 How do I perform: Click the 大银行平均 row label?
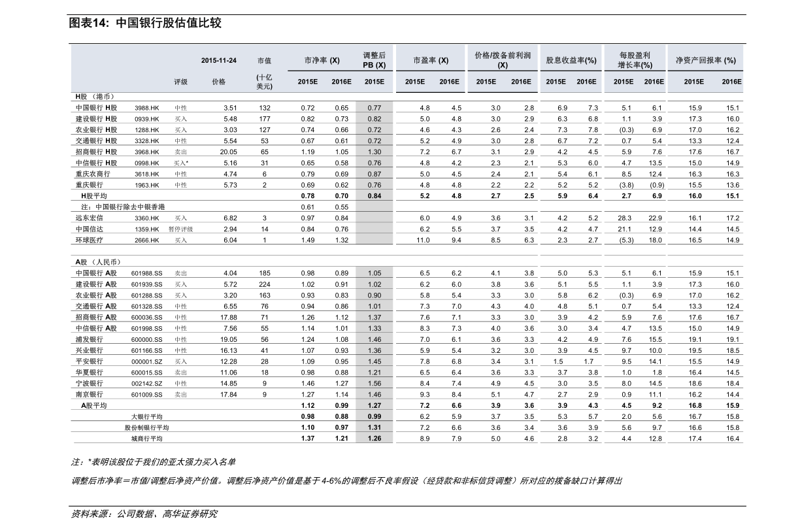(147, 416)
